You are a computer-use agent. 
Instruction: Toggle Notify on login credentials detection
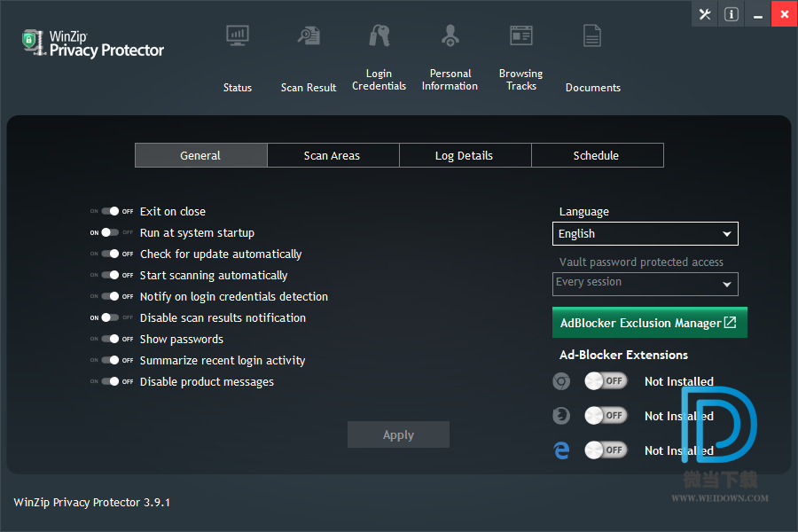(x=111, y=296)
